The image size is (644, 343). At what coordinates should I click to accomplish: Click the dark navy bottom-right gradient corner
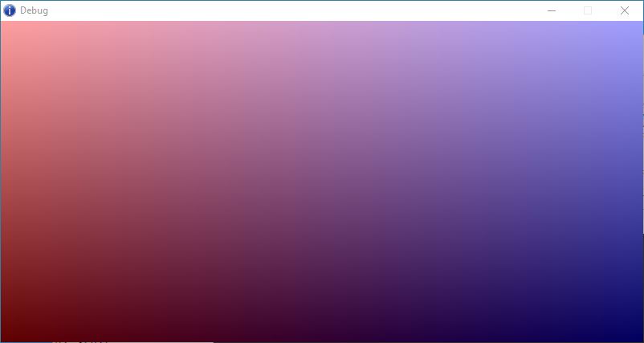point(633,333)
